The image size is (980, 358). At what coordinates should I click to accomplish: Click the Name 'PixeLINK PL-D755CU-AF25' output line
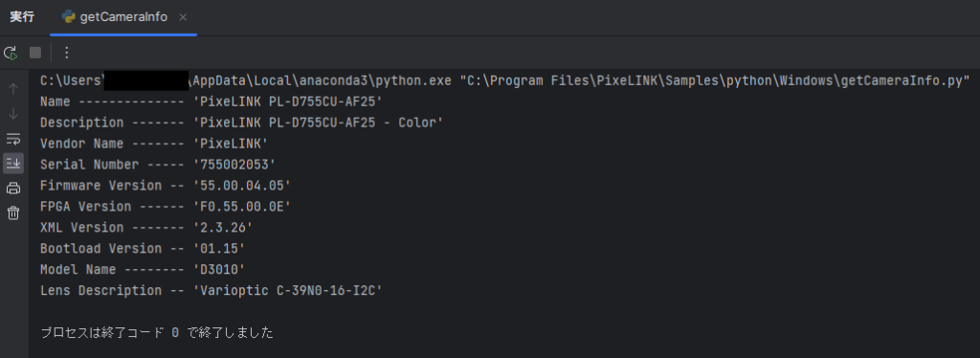click(212, 101)
